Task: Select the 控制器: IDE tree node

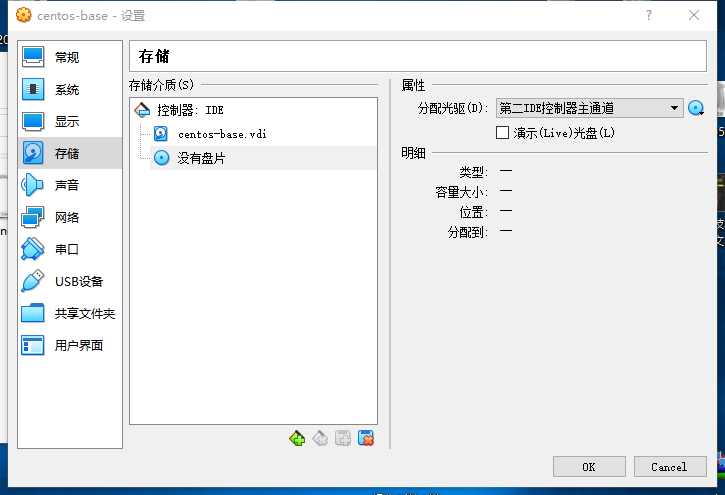Action: click(253, 110)
